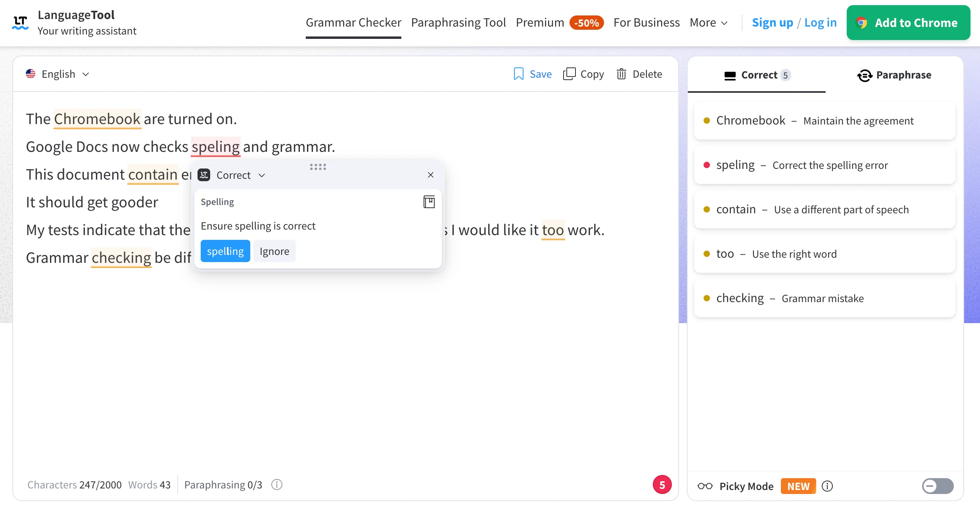Open the Grammar Checker tab
Image resolution: width=980 pixels, height=515 pixels.
[x=353, y=23]
